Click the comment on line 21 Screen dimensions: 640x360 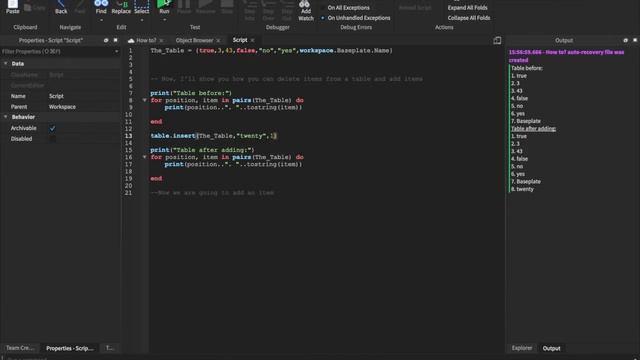click(x=212, y=193)
